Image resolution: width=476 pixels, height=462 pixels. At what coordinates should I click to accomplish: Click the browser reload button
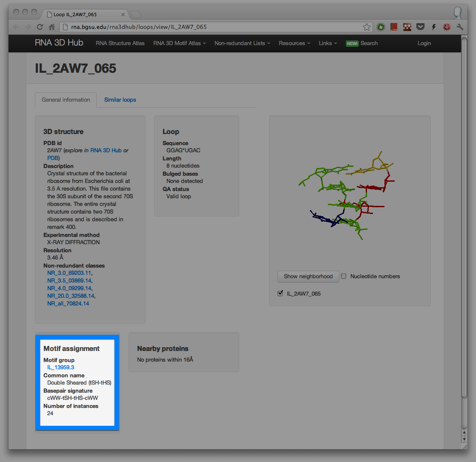pos(40,27)
